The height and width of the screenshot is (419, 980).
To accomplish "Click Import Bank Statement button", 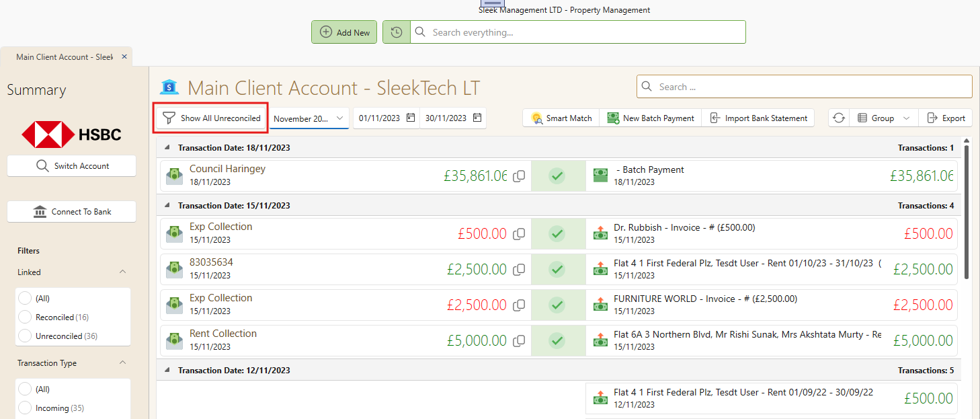I will pos(759,118).
